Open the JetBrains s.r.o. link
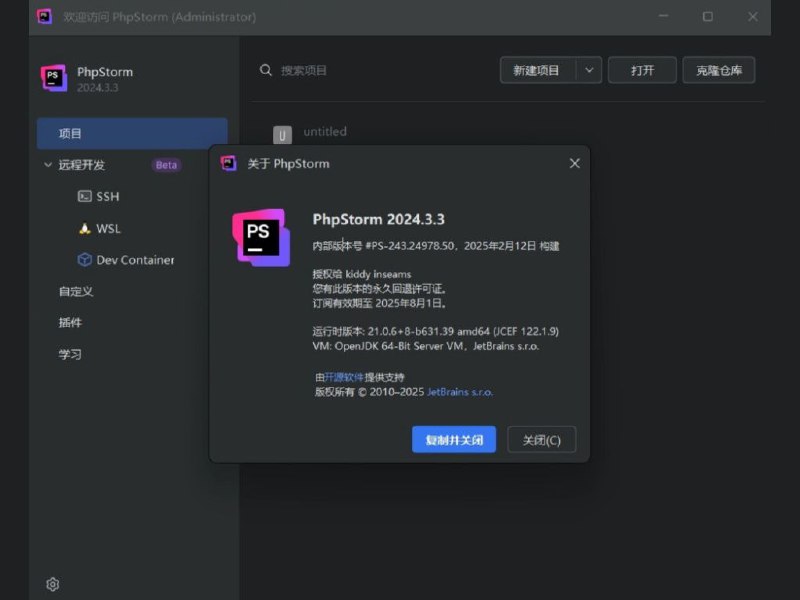 click(x=460, y=392)
